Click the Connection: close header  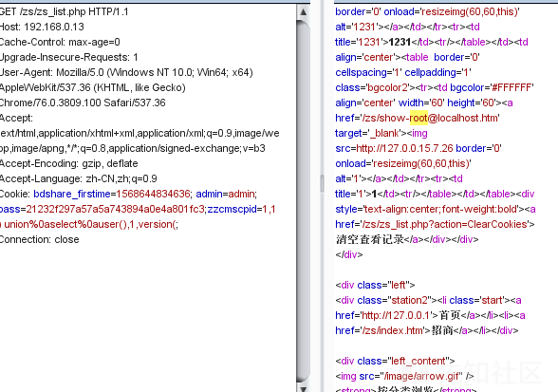pyautogui.click(x=39, y=239)
